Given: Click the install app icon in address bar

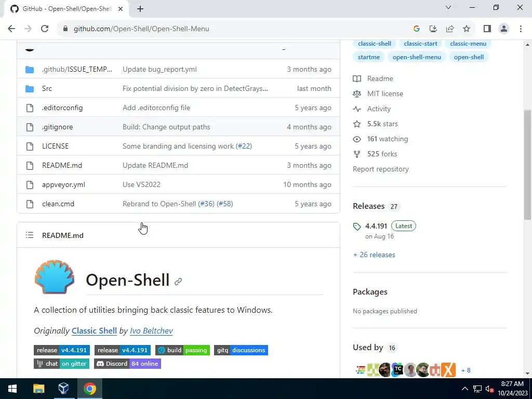Looking at the screenshot, I should point(433,29).
